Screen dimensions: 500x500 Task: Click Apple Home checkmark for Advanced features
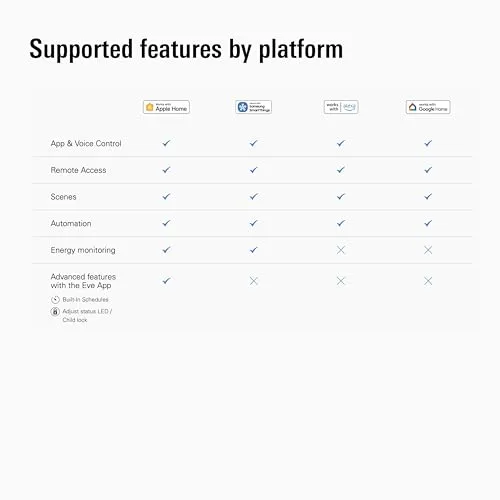(166, 281)
